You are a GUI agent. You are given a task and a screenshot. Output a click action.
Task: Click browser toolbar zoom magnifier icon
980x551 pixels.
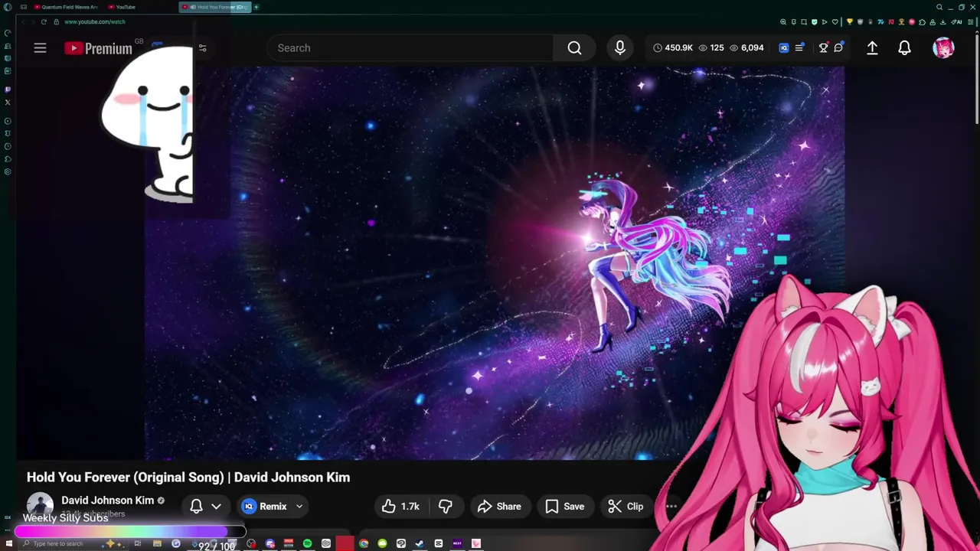coord(783,22)
